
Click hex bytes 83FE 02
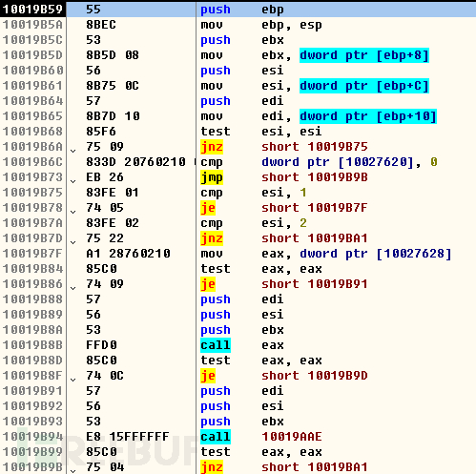tap(113, 223)
